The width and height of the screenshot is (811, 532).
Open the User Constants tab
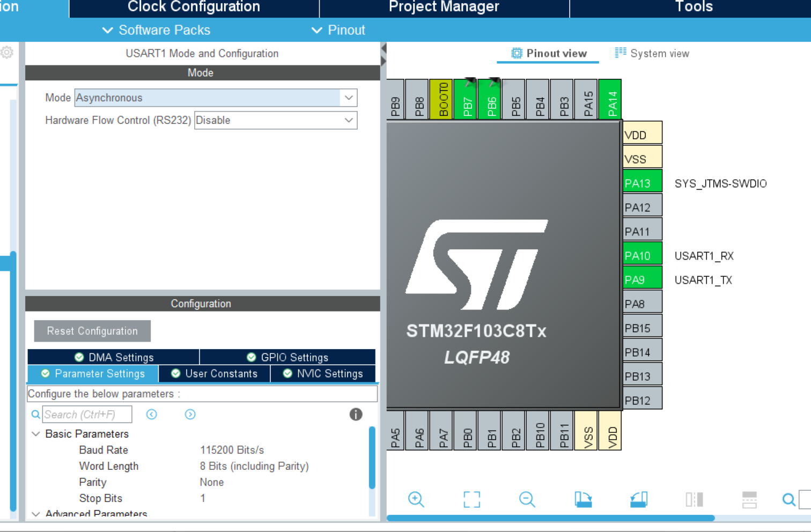215,374
